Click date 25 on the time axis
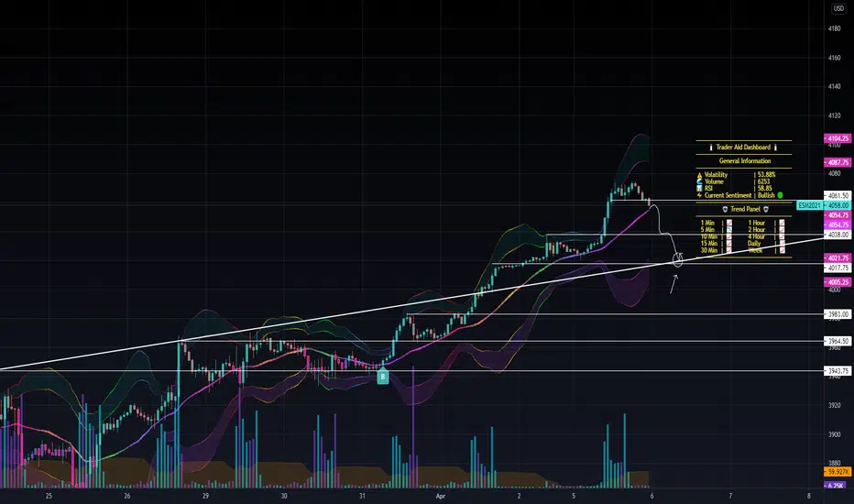This screenshot has width=854, height=504. tap(49, 496)
